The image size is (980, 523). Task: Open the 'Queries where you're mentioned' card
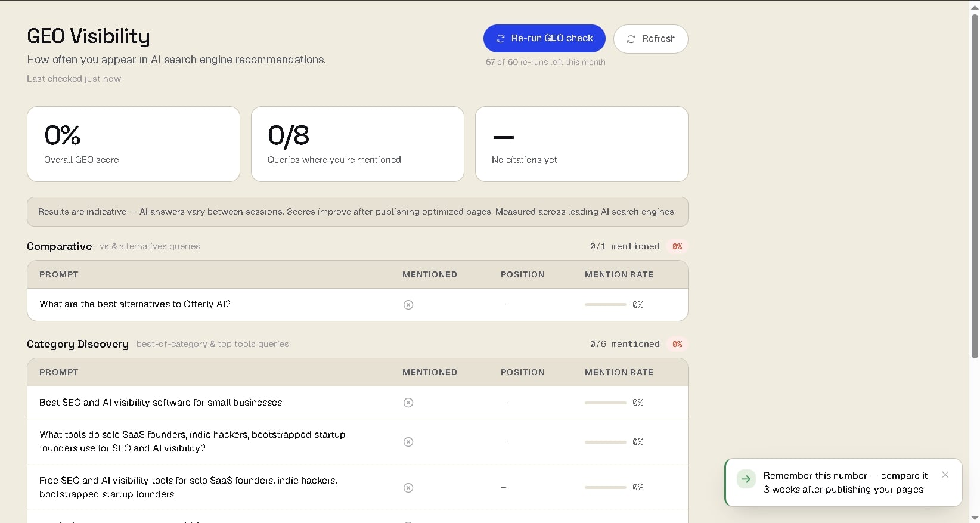click(358, 144)
